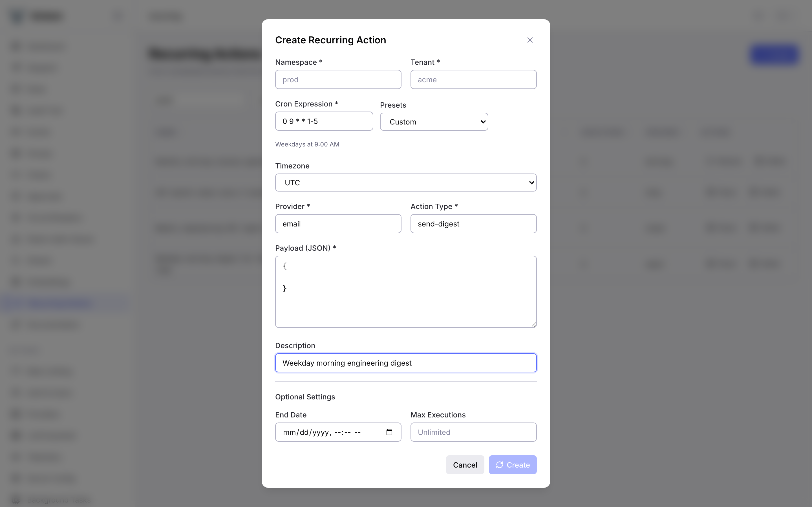Click Create to save the recurring action
Viewport: 812px width, 507px height.
pyautogui.click(x=513, y=465)
